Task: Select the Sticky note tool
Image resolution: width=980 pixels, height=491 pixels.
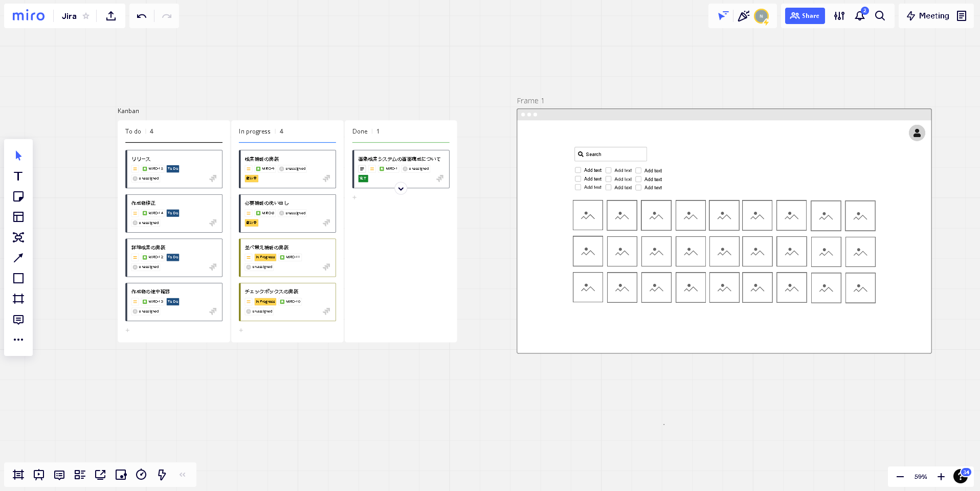Action: point(18,197)
